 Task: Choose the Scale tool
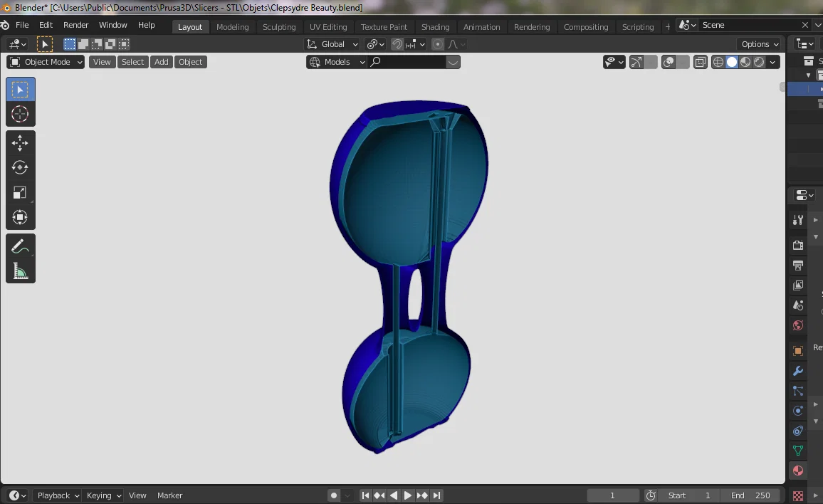pos(20,193)
